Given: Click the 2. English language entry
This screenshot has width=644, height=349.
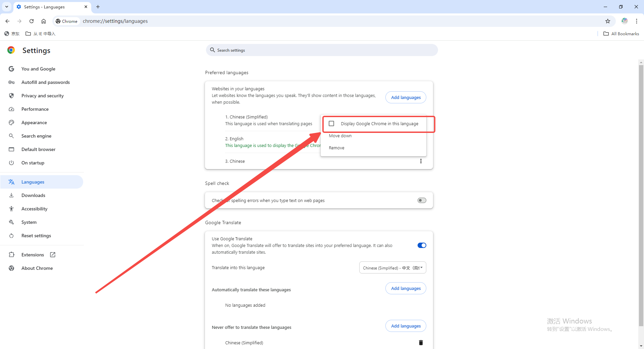Looking at the screenshot, I should (272, 142).
